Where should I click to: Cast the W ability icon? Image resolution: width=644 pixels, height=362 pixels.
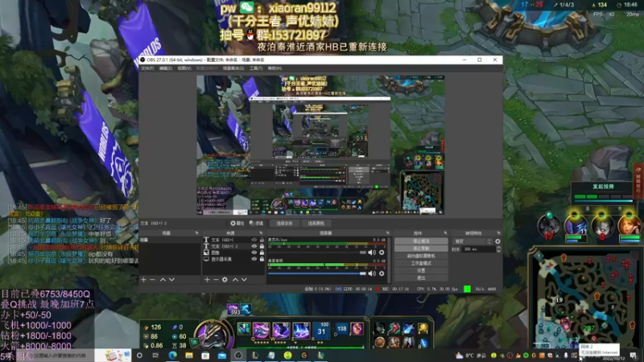pyautogui.click(x=281, y=330)
